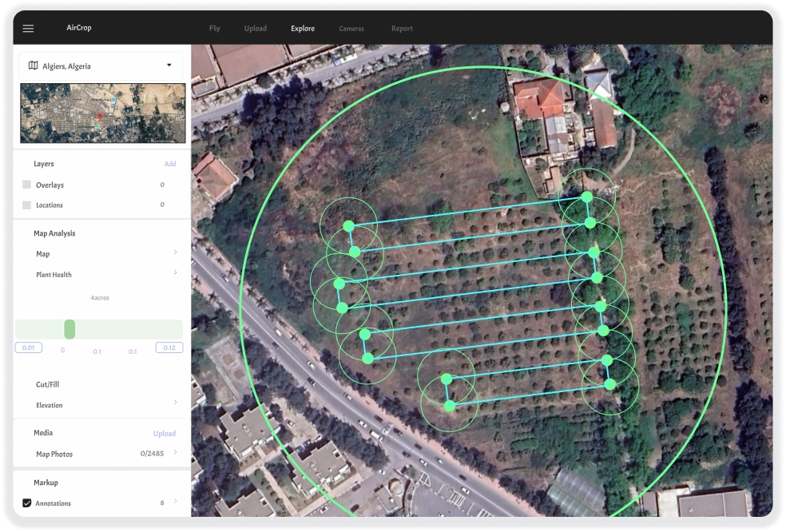Click the Add link in the Layers panel

coord(169,164)
